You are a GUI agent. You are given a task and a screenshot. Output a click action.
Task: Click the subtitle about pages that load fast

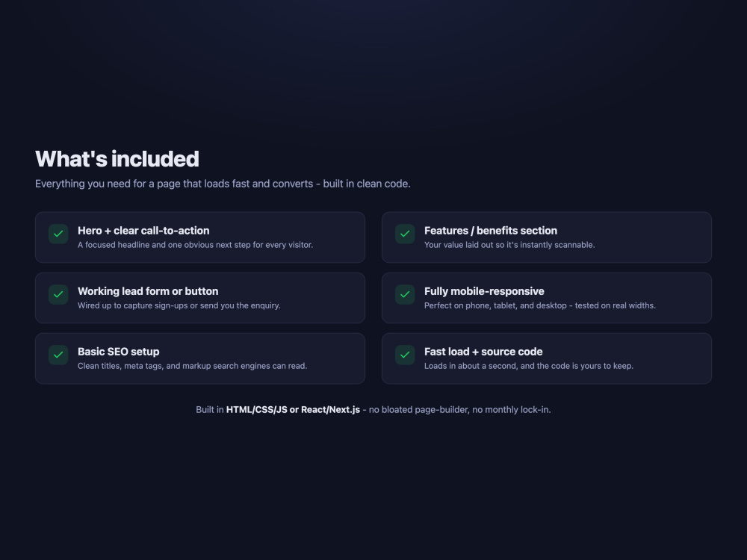(x=223, y=184)
